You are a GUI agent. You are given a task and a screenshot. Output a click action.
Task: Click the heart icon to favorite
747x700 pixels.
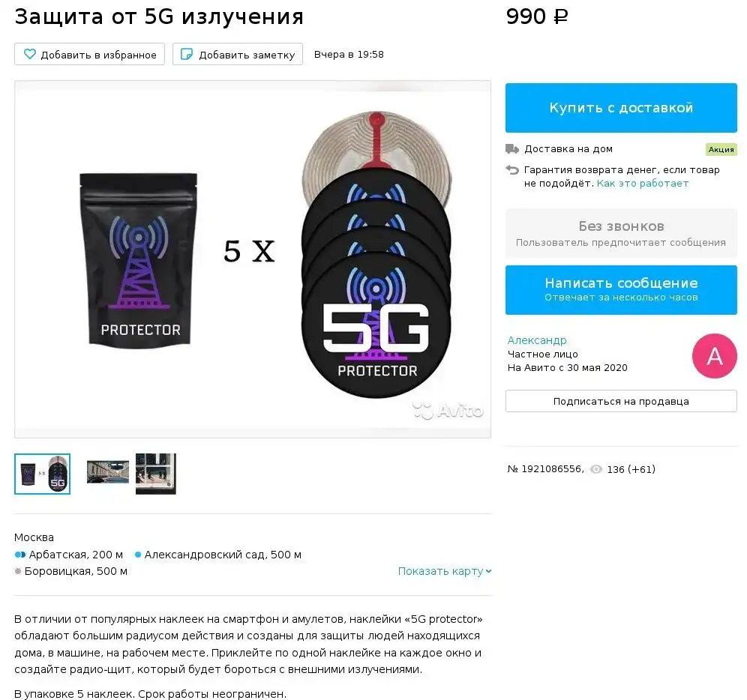(29, 54)
